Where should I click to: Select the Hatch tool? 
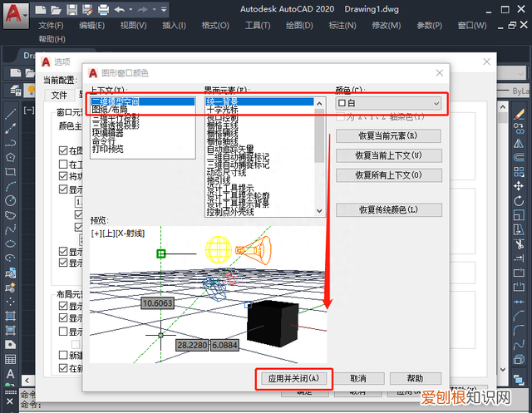tap(11, 316)
